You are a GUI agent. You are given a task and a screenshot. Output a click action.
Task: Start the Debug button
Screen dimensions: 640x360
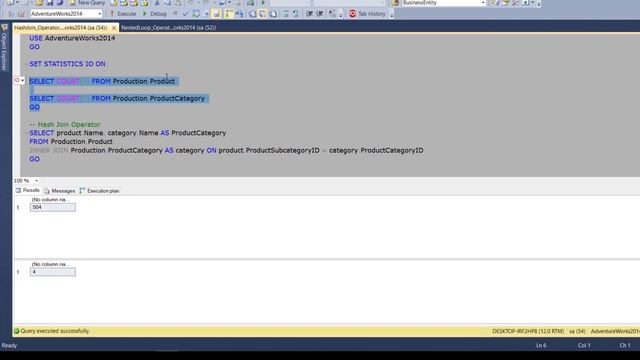(x=155, y=13)
